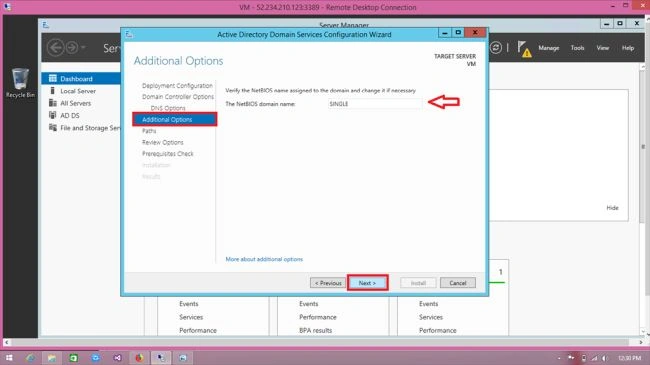
Task: Click the Dashboard icon in the sidebar
Action: (53, 78)
